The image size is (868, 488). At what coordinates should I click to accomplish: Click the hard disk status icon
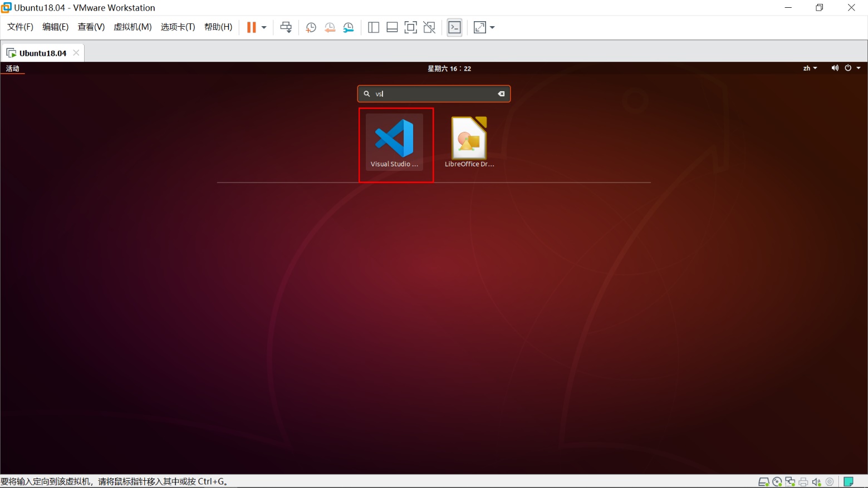tap(764, 482)
